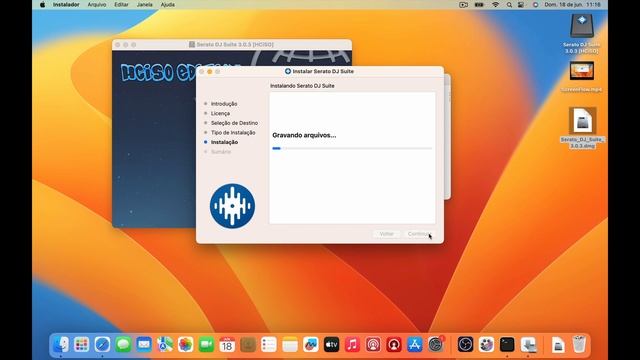Select the screen recording file on desktop
The image size is (640, 360).
click(x=582, y=77)
